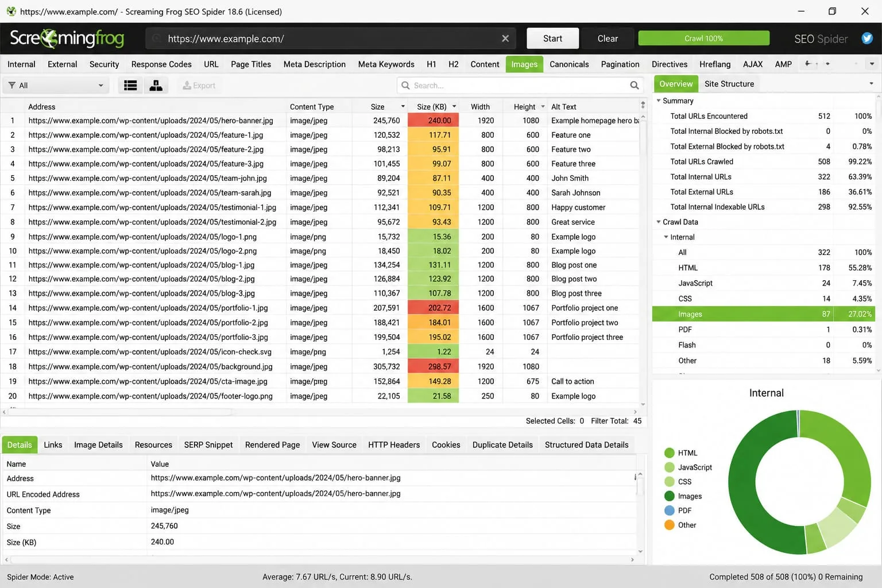
Task: Click the 202.72 red Size (KB) cell
Action: pyautogui.click(x=434, y=308)
